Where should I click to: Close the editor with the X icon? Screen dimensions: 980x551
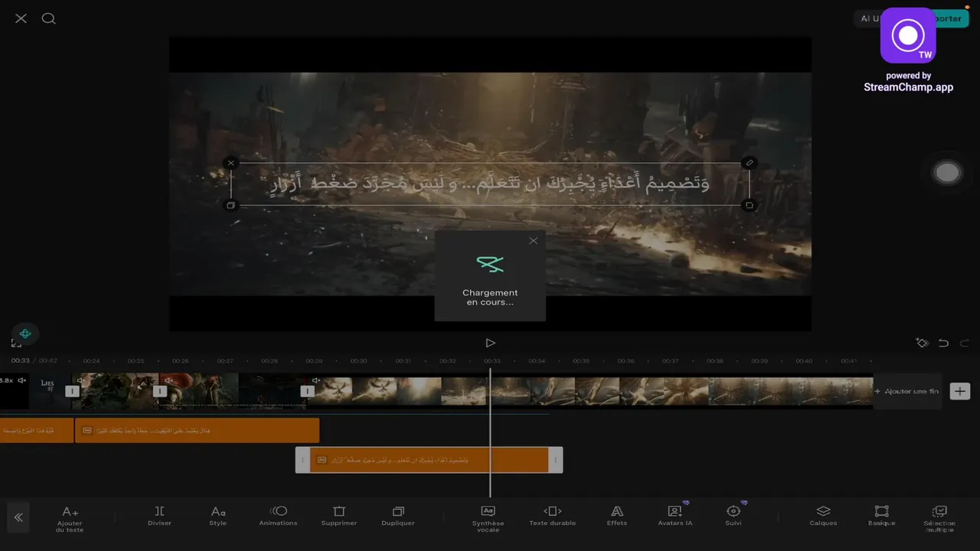pos(21,18)
